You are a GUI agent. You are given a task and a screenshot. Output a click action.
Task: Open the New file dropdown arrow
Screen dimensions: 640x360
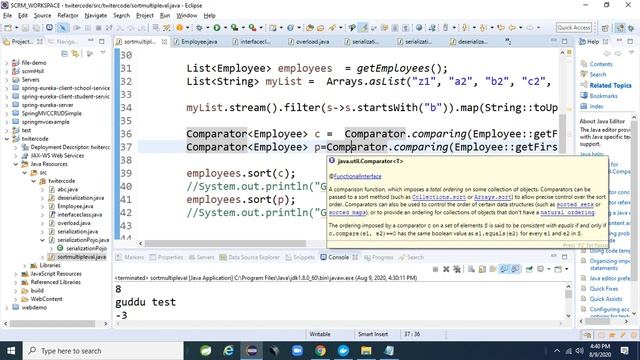(x=16, y=28)
